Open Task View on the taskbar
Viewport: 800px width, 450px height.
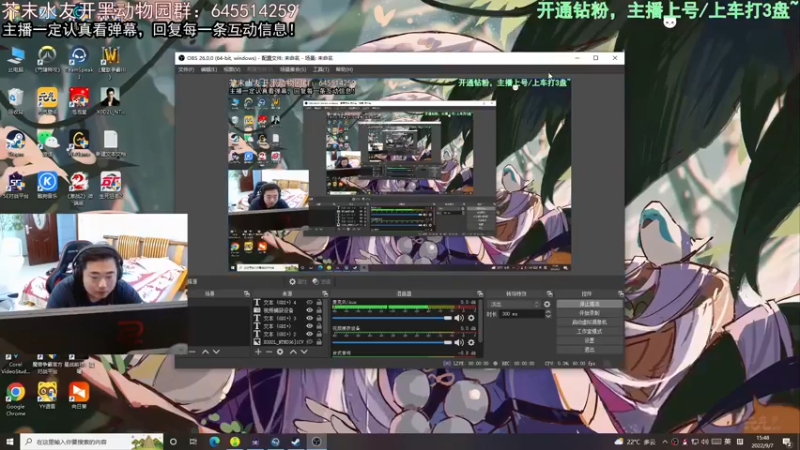[193, 442]
